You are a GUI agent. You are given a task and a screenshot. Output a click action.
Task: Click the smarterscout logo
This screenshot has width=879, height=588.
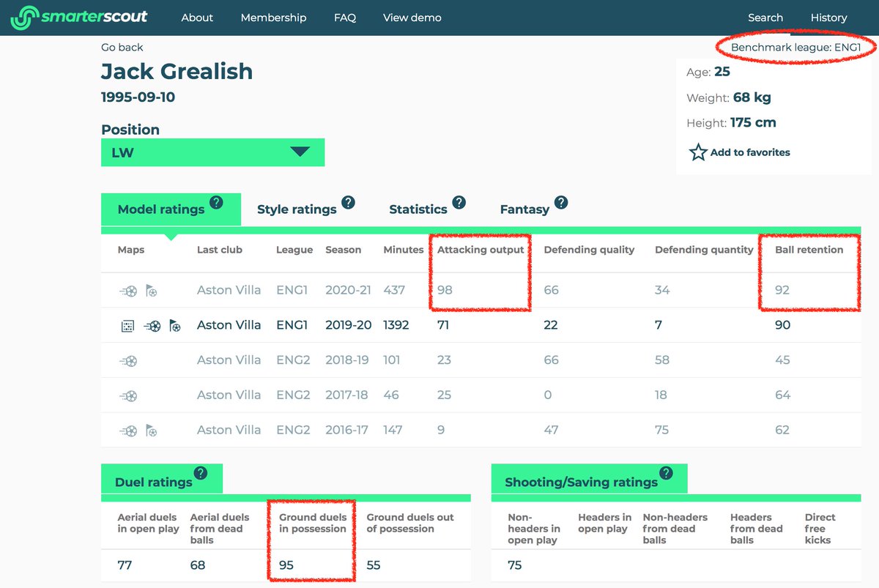pyautogui.click(x=79, y=18)
